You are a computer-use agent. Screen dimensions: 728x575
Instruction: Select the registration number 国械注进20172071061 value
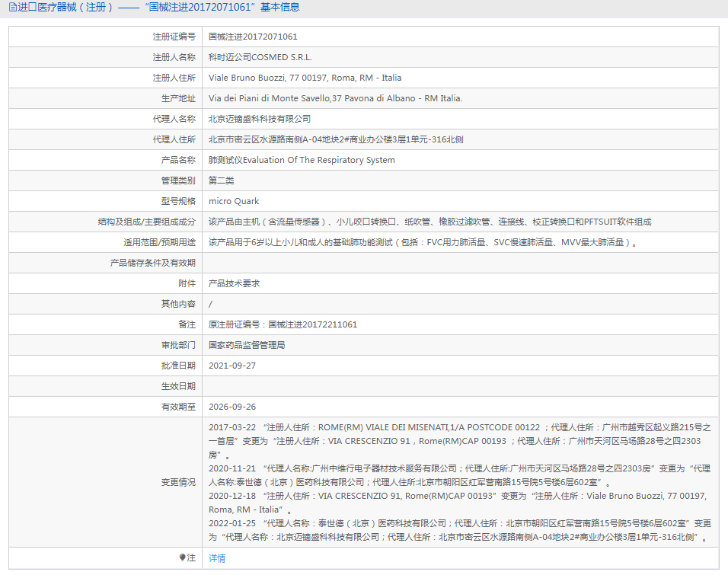point(253,37)
